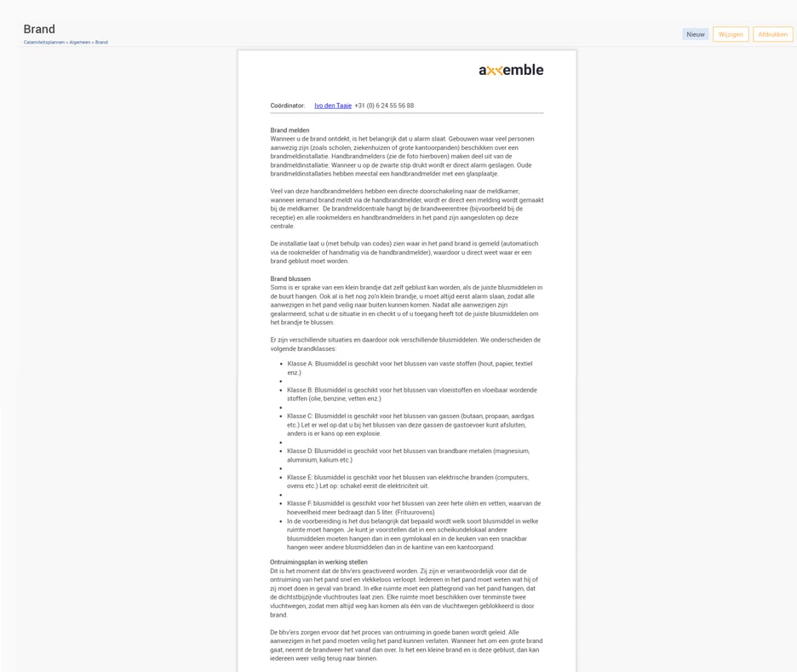Viewport: 797px width, 672px height.
Task: Open Wijzigen to edit this plan
Action: pos(731,34)
